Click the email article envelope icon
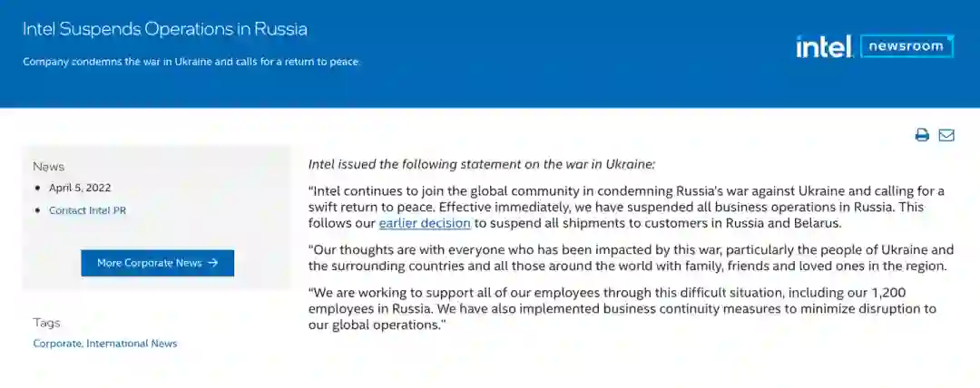The image size is (980, 388). click(x=946, y=135)
